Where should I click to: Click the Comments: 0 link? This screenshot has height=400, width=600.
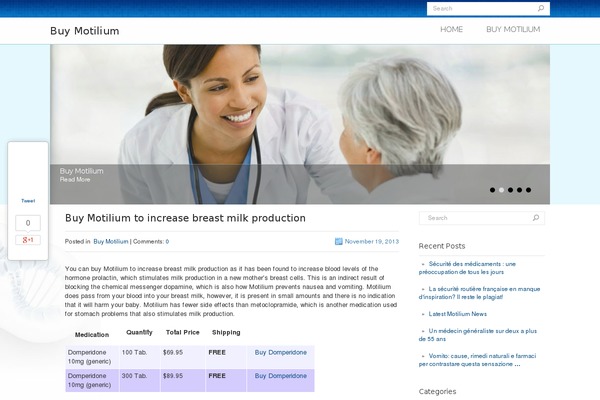pyautogui.click(x=151, y=242)
